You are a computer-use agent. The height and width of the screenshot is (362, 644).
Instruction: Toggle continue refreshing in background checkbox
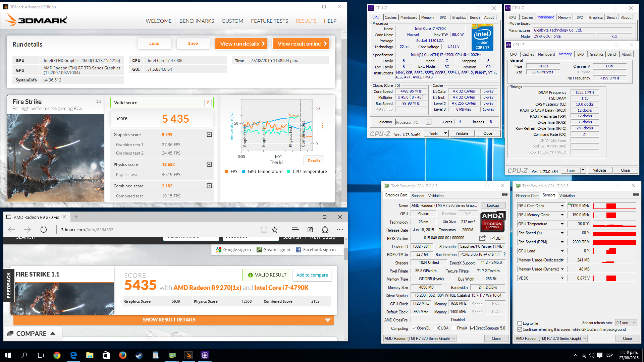tap(520, 329)
